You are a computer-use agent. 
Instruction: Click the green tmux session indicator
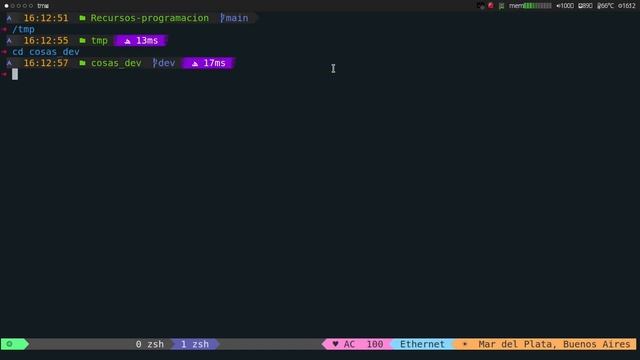click(x=14, y=344)
